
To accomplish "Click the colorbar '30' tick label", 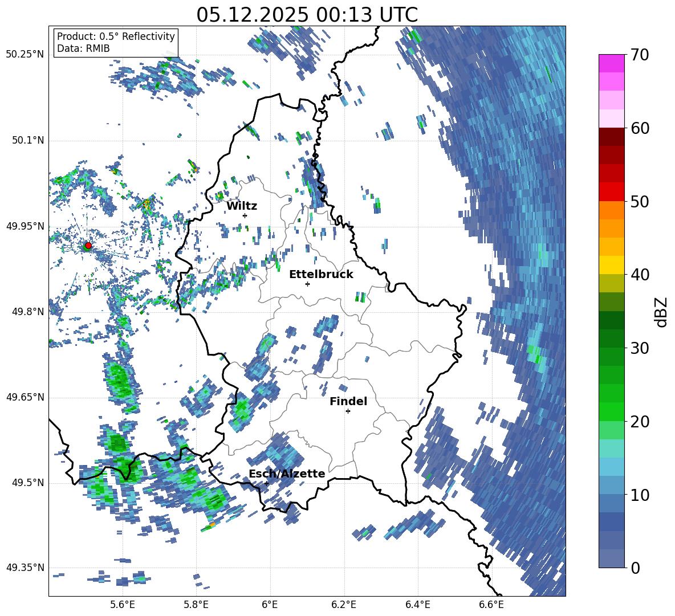I will (640, 348).
